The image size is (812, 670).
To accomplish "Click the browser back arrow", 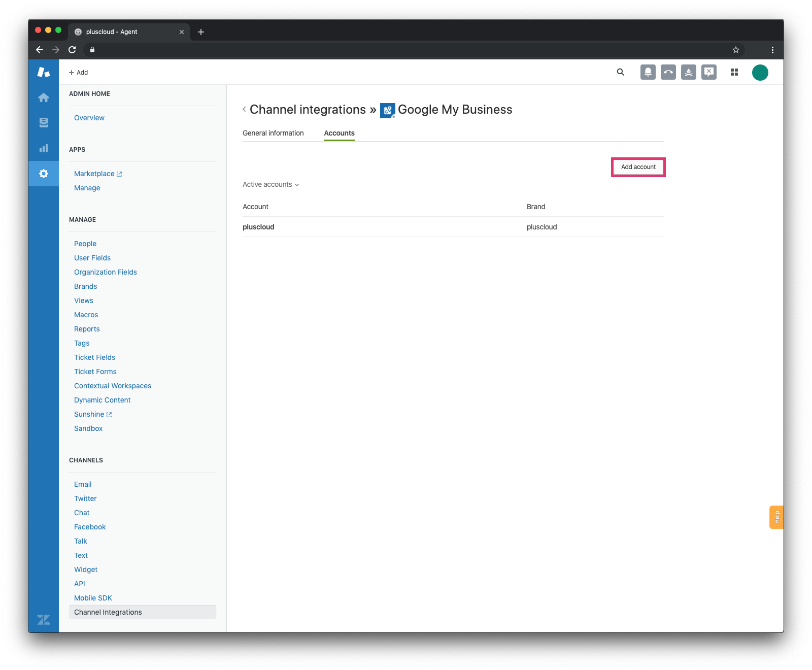I will (x=40, y=50).
